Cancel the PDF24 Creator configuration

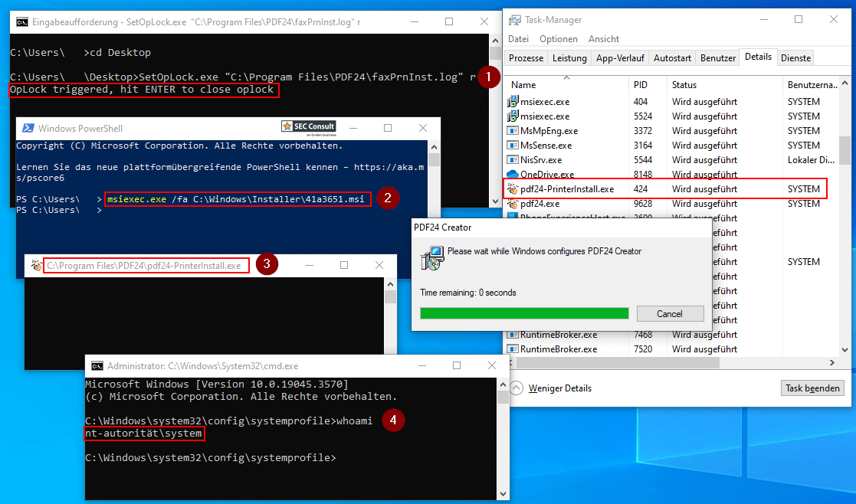(670, 313)
